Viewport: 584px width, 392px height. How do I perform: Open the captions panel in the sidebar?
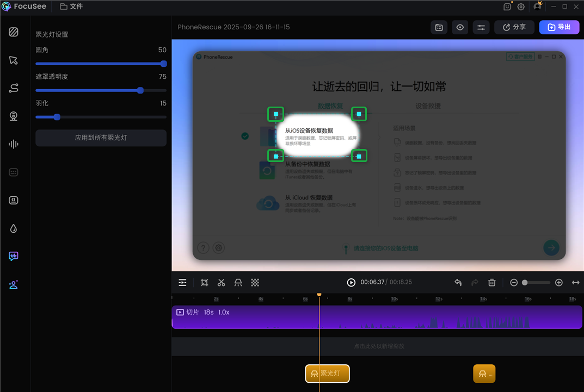point(13,172)
